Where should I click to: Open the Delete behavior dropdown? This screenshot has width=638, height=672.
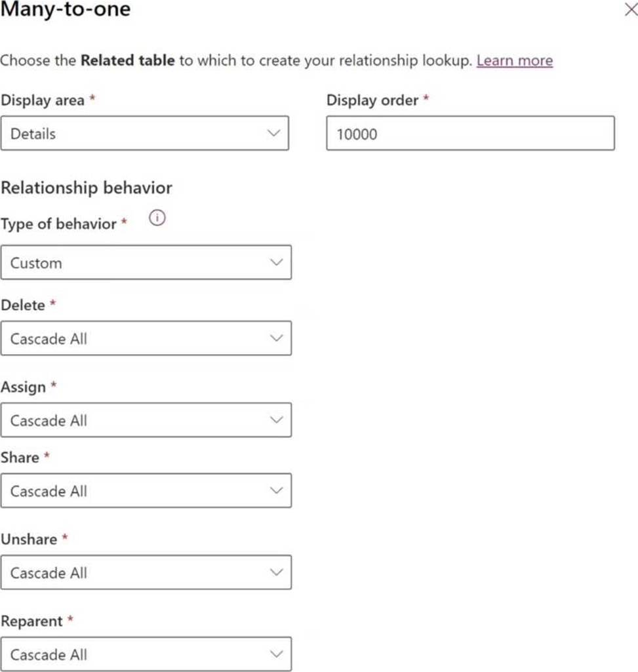[x=146, y=338]
